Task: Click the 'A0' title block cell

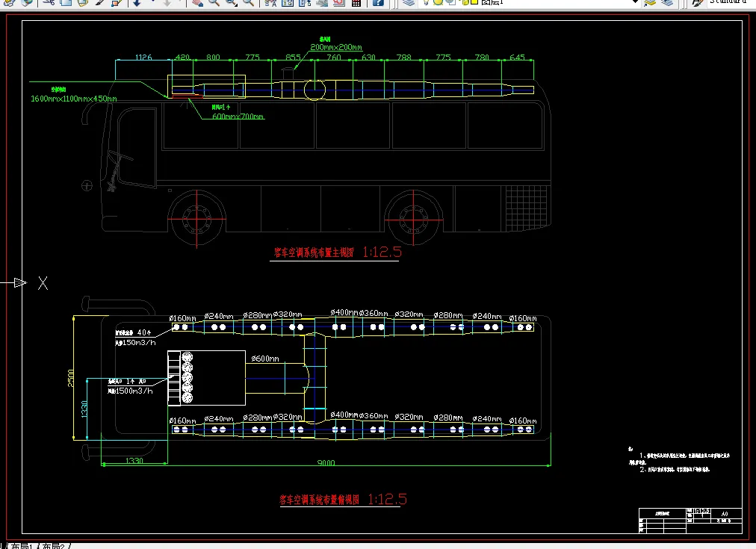Action: [724, 514]
